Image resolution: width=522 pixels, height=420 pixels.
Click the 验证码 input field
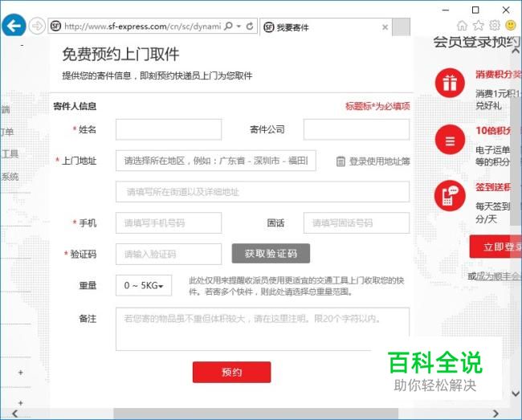169,255
